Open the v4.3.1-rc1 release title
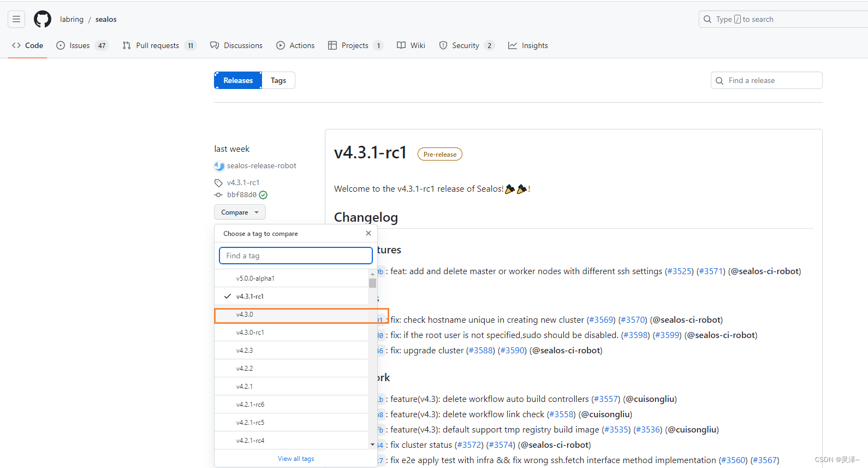 [370, 152]
